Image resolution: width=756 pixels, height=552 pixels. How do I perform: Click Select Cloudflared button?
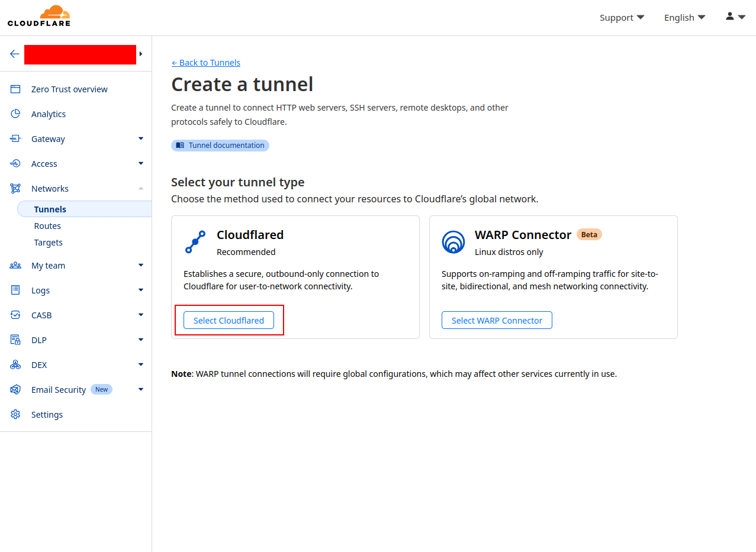point(229,320)
